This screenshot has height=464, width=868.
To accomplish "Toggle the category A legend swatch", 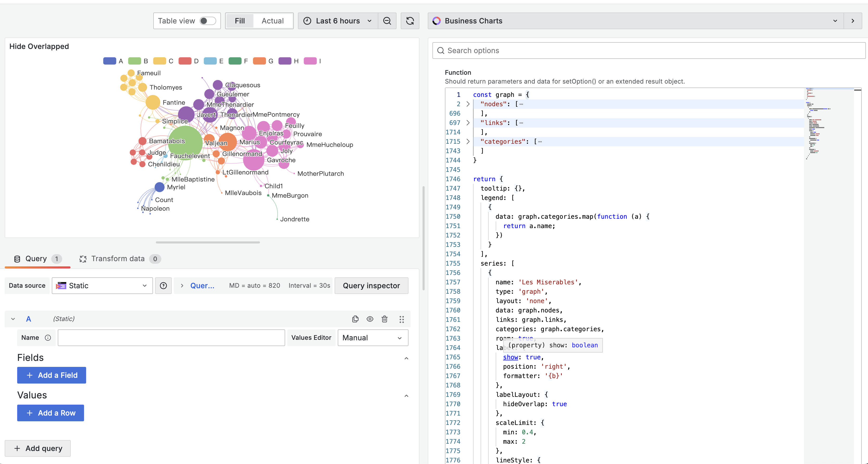I will pyautogui.click(x=110, y=61).
